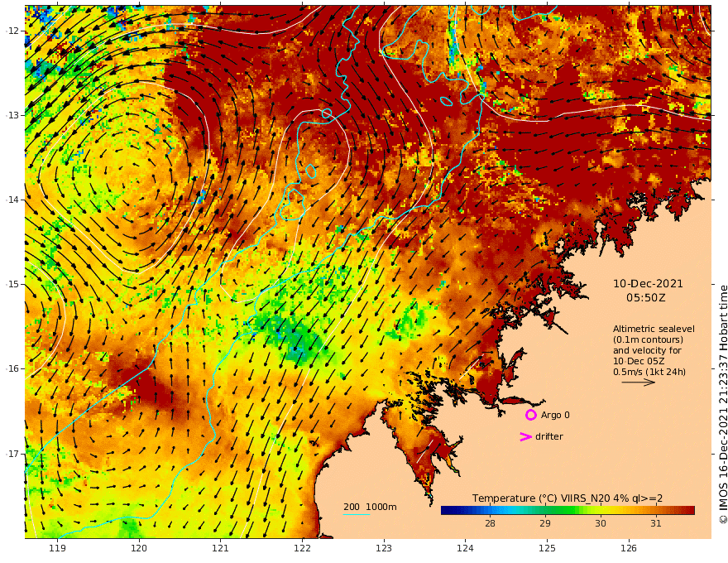Click longitude label 119 on bottom axis
This screenshot has width=728, height=563.
tap(57, 548)
